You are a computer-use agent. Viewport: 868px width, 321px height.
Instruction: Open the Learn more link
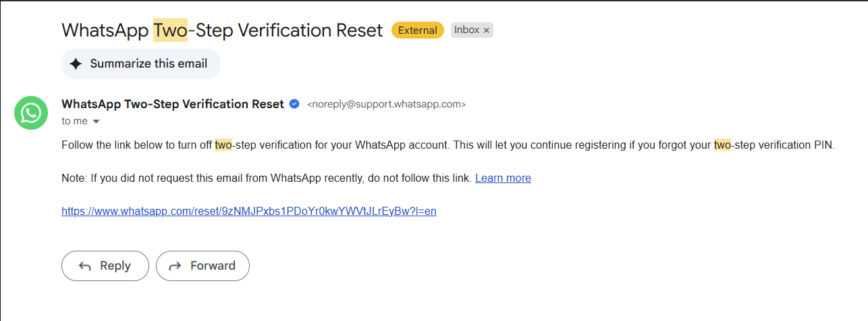pos(503,178)
